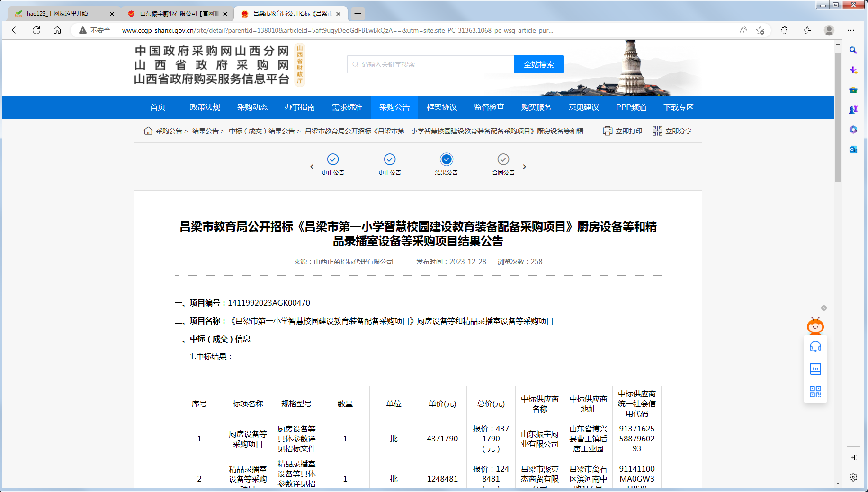This screenshot has height=492, width=868.
Task: Open sidebar tools briefcase icon
Action: [853, 90]
